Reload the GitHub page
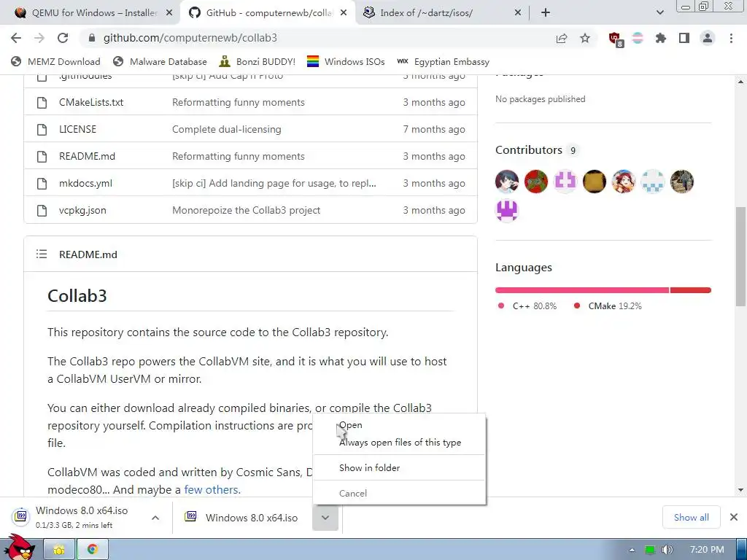Screen dimensions: 747x560 (63, 38)
